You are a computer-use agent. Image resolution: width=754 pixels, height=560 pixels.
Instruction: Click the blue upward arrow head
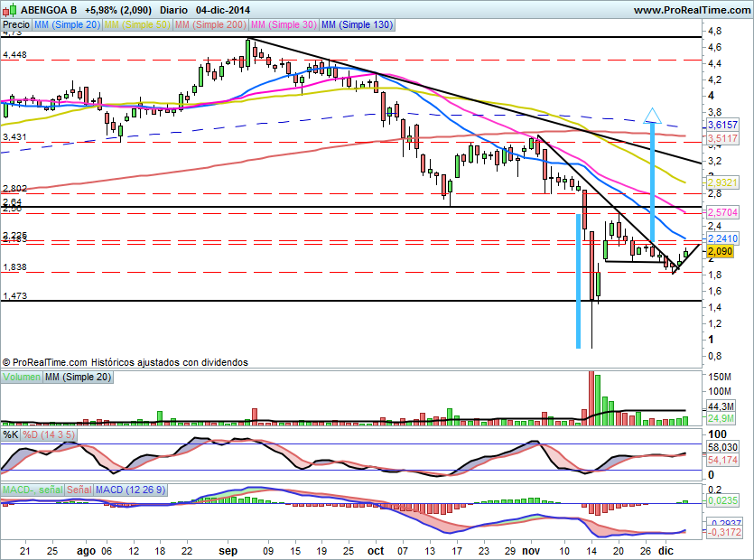[x=654, y=115]
